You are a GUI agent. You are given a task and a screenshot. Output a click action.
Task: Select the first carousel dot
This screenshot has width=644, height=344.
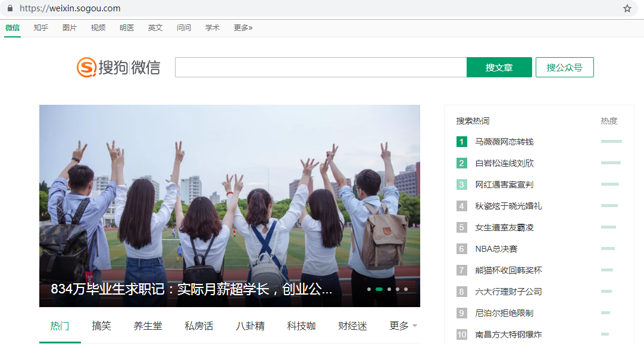click(369, 289)
